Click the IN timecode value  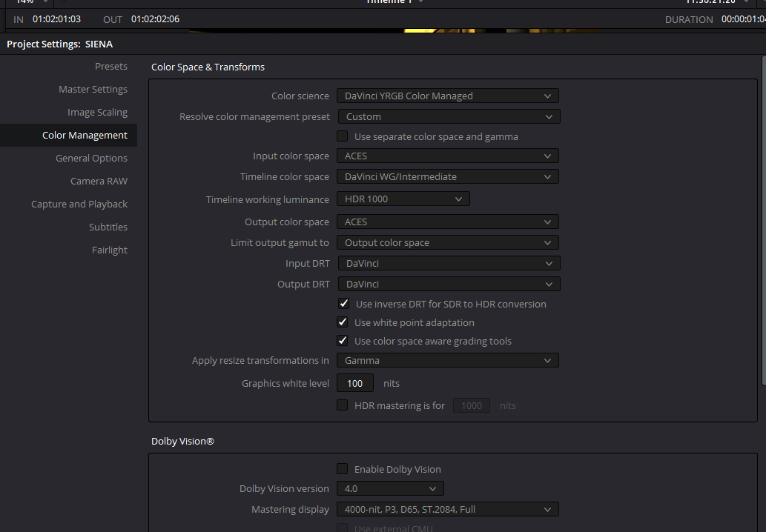(x=56, y=19)
